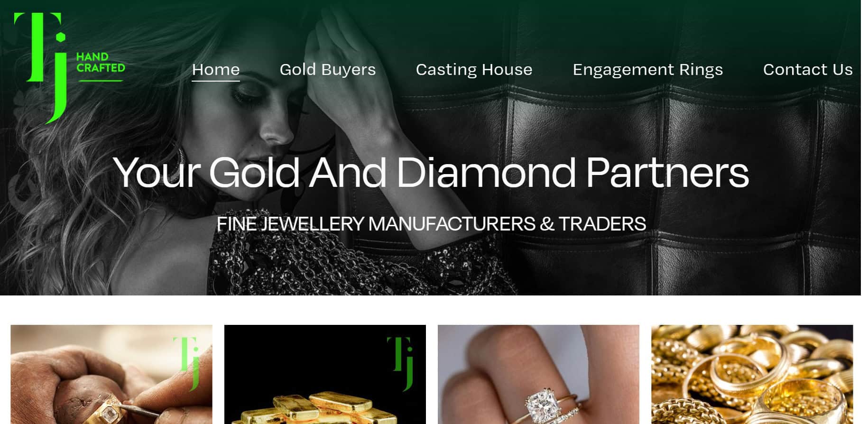Open the gold bars thumbnail
The width and height of the screenshot is (868, 424).
325,374
